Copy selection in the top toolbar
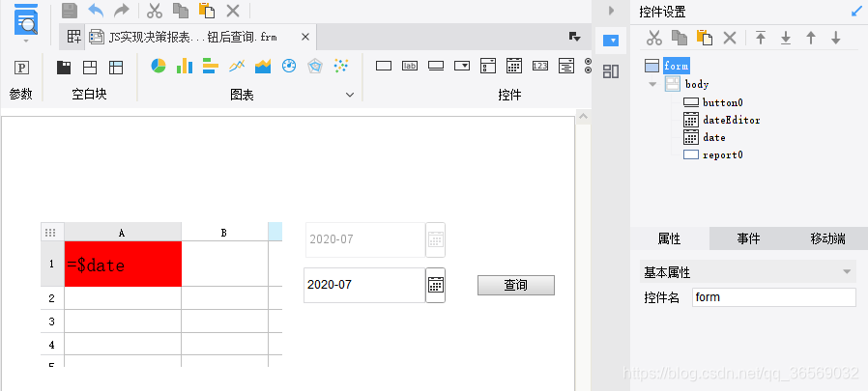This screenshot has width=868, height=391. click(x=181, y=11)
